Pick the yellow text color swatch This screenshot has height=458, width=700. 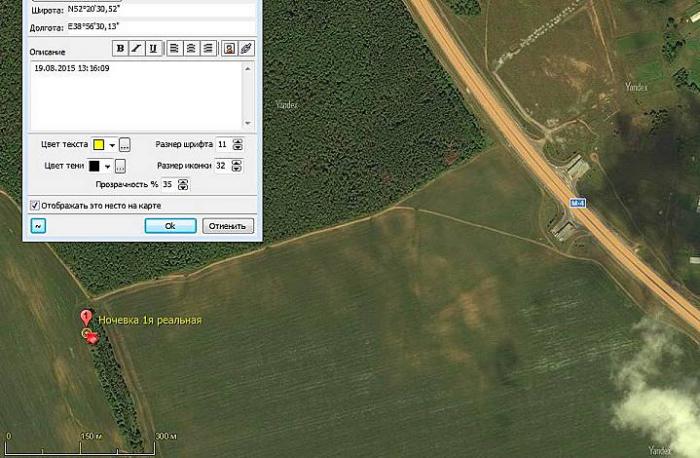point(99,145)
